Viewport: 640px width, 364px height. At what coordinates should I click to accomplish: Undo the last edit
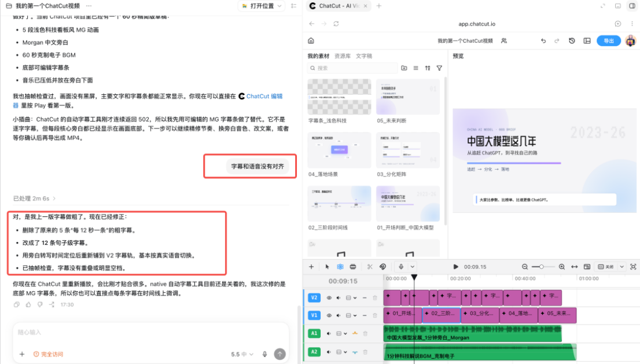(543, 41)
